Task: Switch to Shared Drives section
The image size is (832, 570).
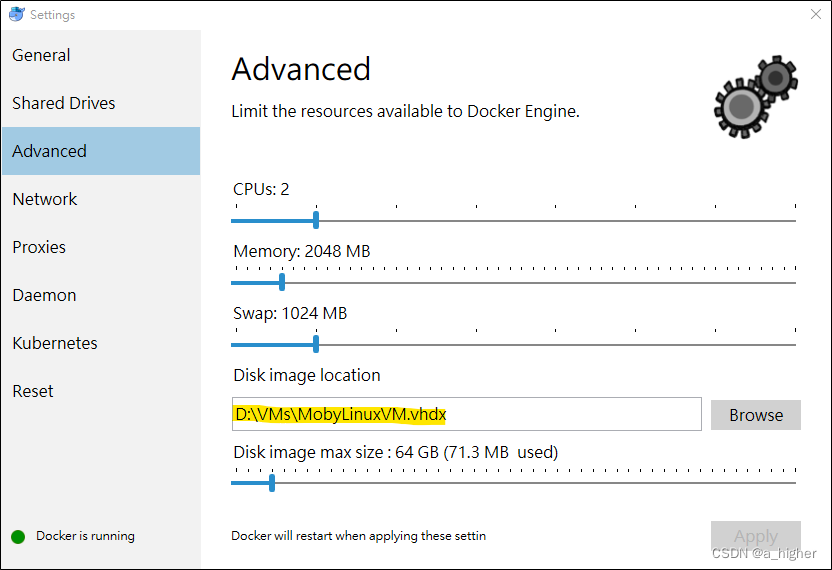Action: 64,103
